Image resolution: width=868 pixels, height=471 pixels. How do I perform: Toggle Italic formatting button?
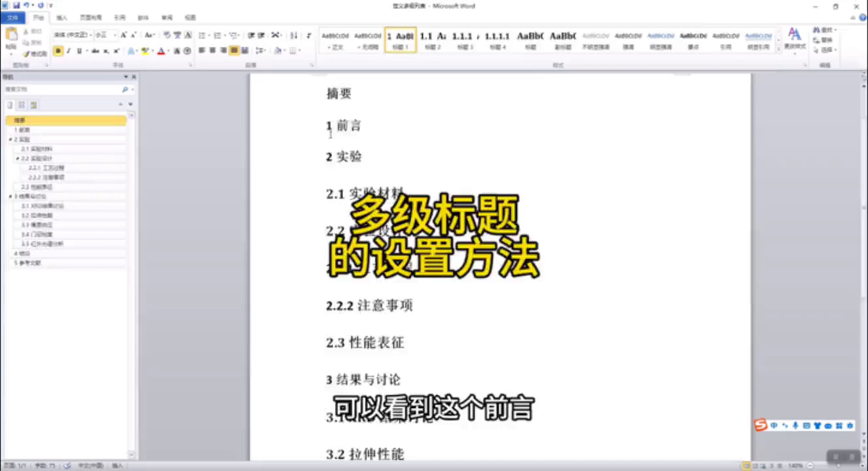click(69, 51)
